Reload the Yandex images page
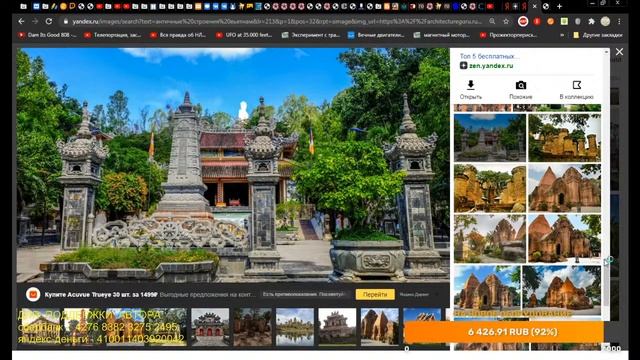This screenshot has width=640, height=360. (49, 21)
